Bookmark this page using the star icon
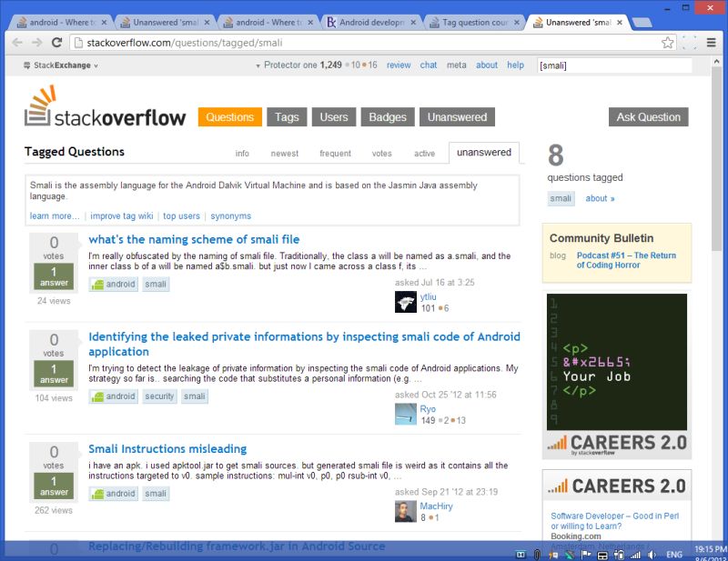Image resolution: width=728 pixels, height=561 pixels. pos(667,41)
